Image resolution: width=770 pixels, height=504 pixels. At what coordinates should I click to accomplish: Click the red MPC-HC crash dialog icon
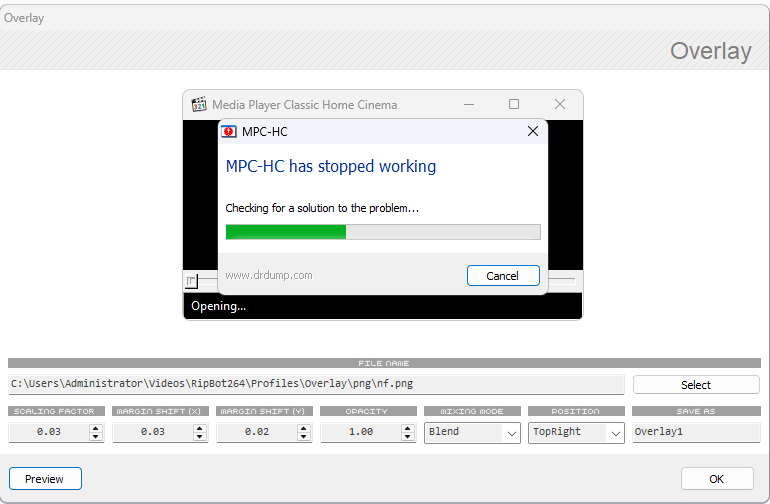pos(228,131)
